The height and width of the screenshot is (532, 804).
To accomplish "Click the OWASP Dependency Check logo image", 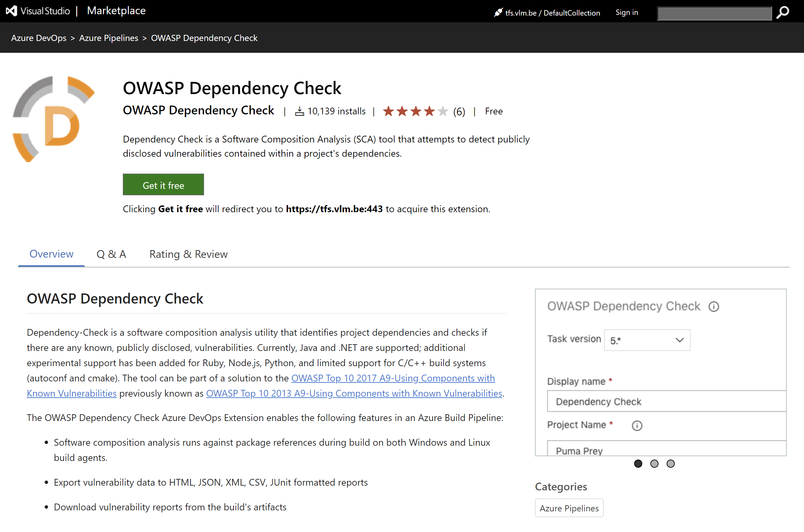I will (53, 119).
